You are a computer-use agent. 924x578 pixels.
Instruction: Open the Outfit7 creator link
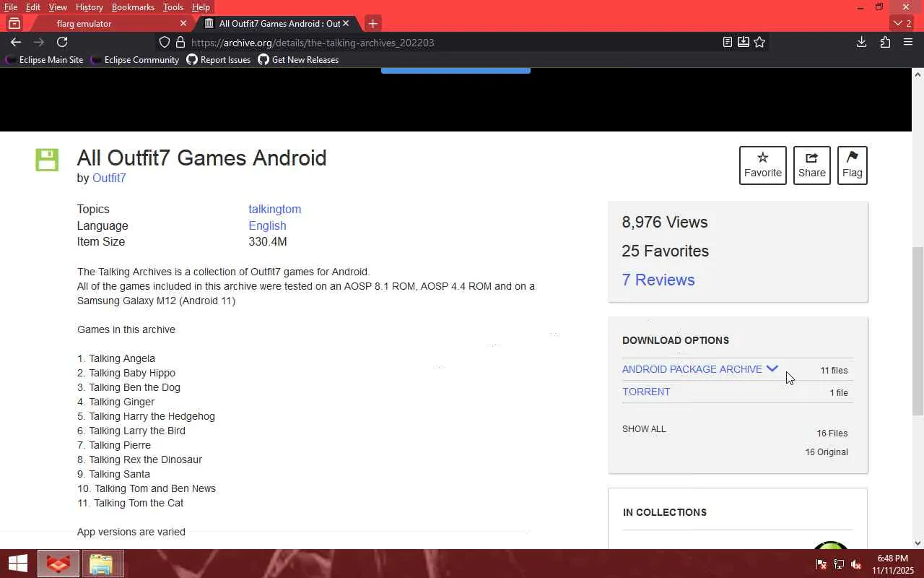point(109,178)
